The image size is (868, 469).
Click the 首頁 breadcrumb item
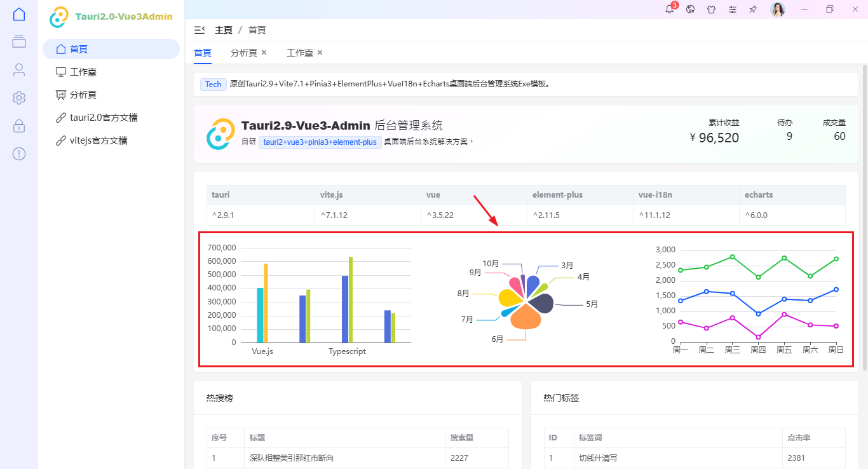[257, 30]
